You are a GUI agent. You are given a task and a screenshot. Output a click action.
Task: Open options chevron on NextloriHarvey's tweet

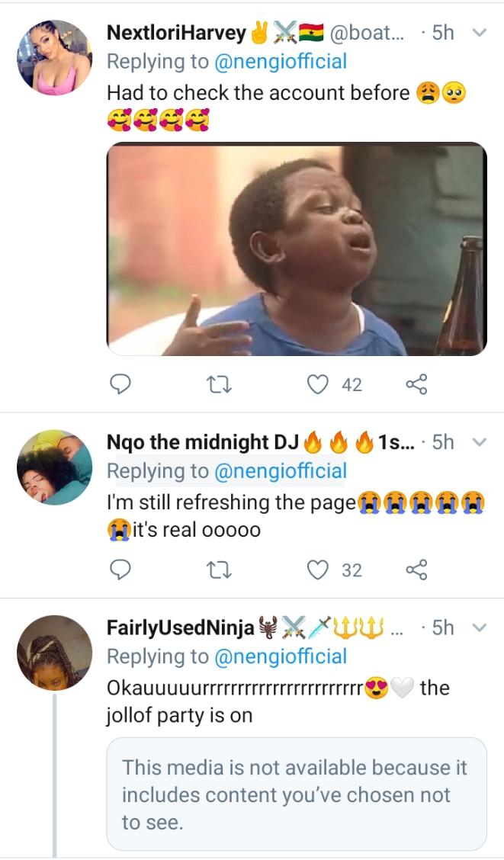click(480, 33)
